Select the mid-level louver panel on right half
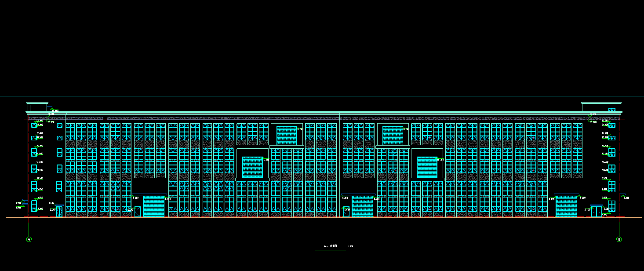The width and height of the screenshot is (644, 271). (427, 167)
